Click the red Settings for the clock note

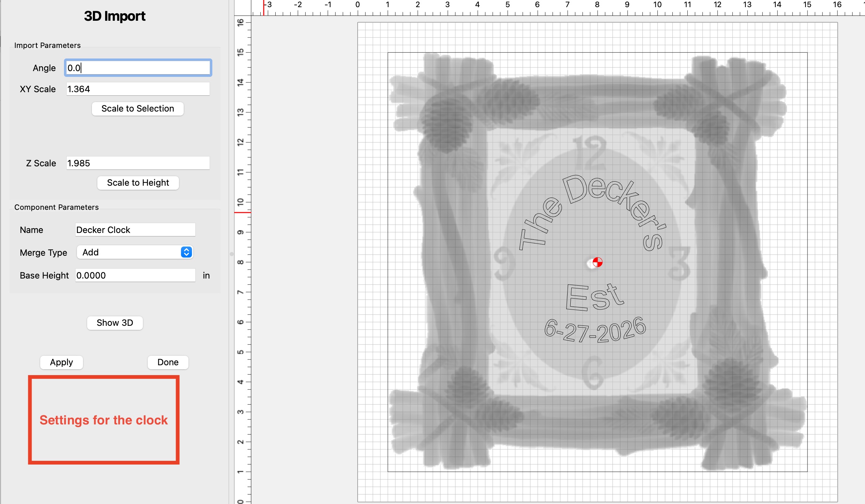click(x=104, y=420)
